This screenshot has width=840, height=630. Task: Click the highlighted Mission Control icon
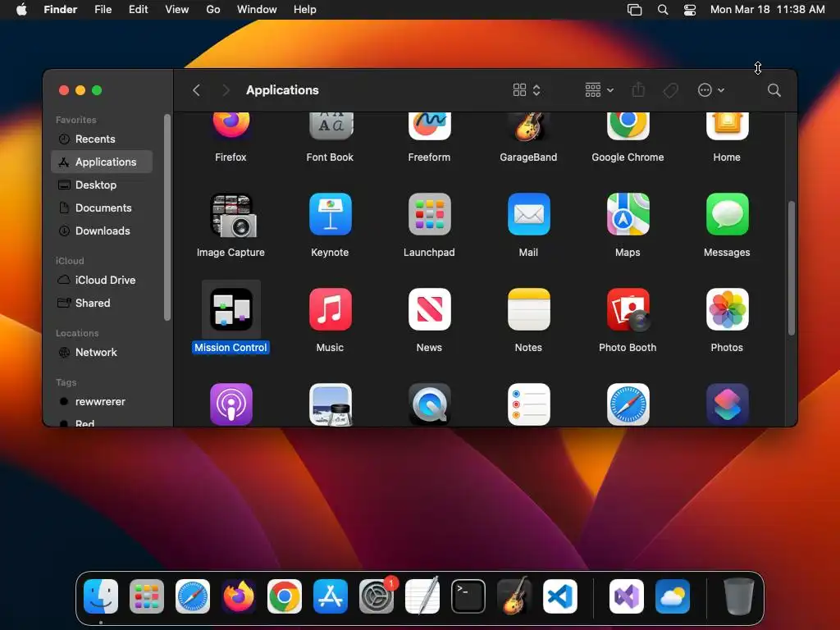231,309
